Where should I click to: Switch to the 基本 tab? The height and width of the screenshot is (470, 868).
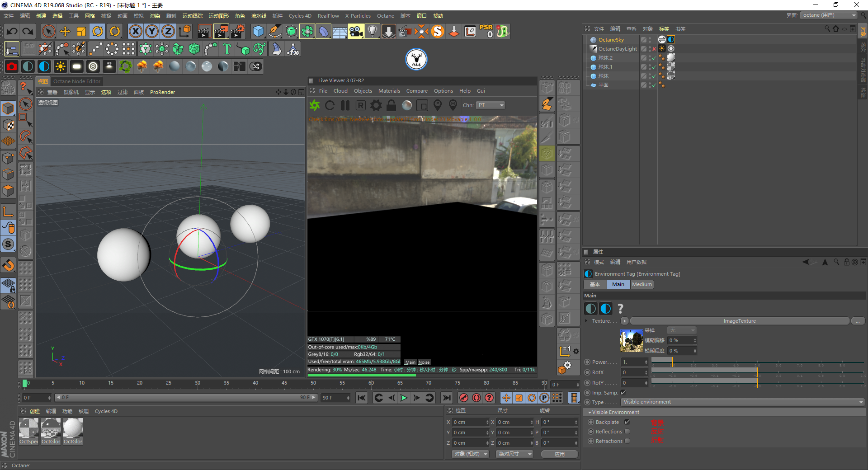pos(595,284)
